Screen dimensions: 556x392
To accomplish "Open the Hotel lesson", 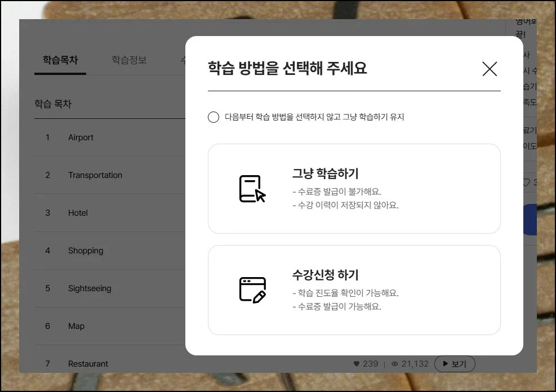I will pos(78,213).
